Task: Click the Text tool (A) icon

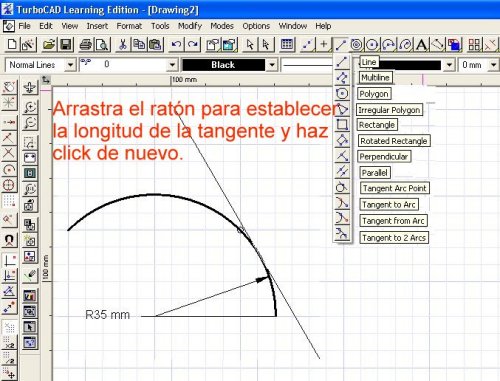Action: tap(422, 44)
